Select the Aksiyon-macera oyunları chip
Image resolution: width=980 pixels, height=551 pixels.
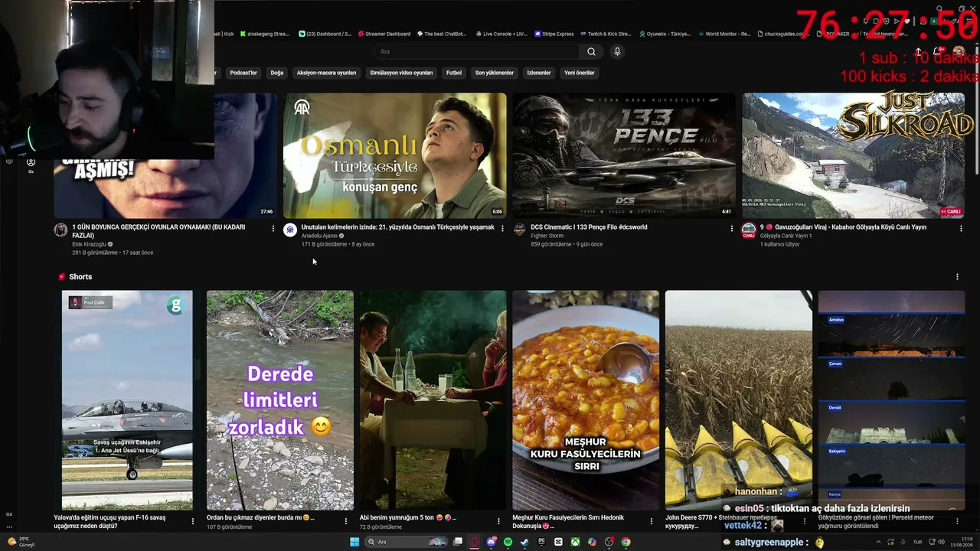327,73
